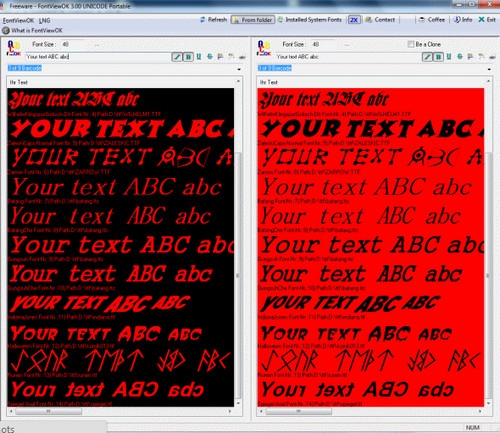Screen dimensions: 500x433
Task: Click left pane horizontal scrollbar thumb
Action: [x=48, y=411]
